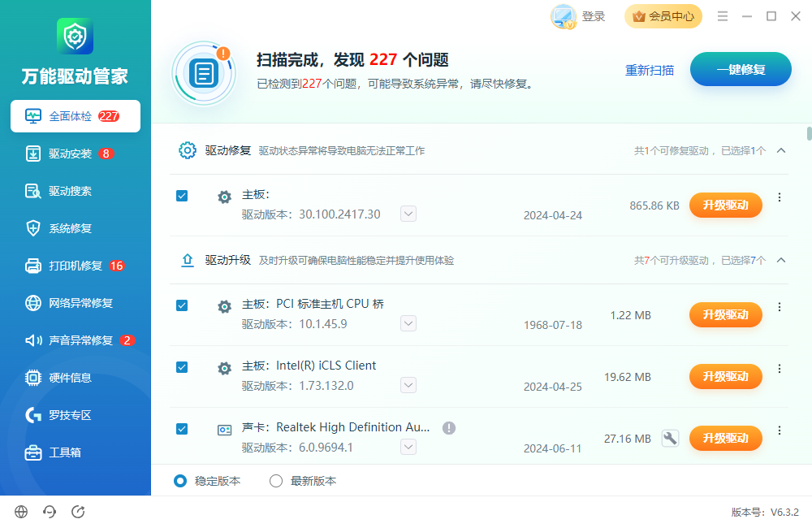
Task: Uncheck the PCI 标准主机 CPU 桥 checkbox
Action: pyautogui.click(x=182, y=305)
